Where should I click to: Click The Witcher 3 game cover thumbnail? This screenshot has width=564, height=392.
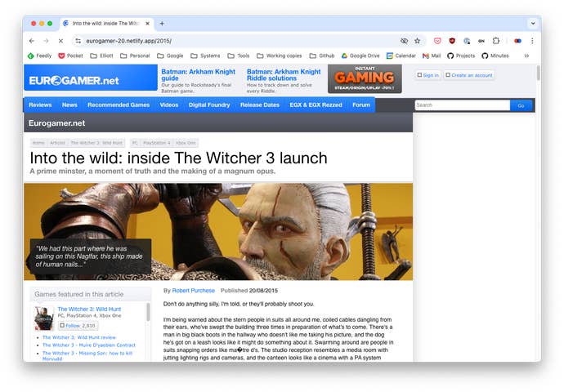click(44, 318)
